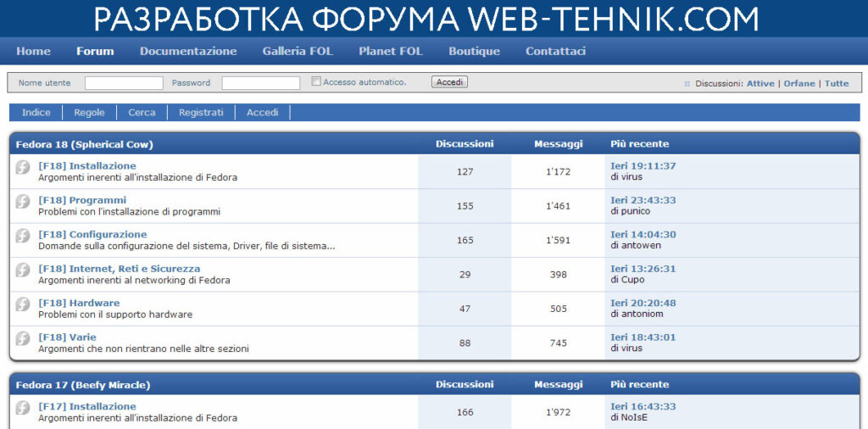Select the Indice tab
Image resolution: width=868 pixels, height=429 pixels.
(x=36, y=113)
